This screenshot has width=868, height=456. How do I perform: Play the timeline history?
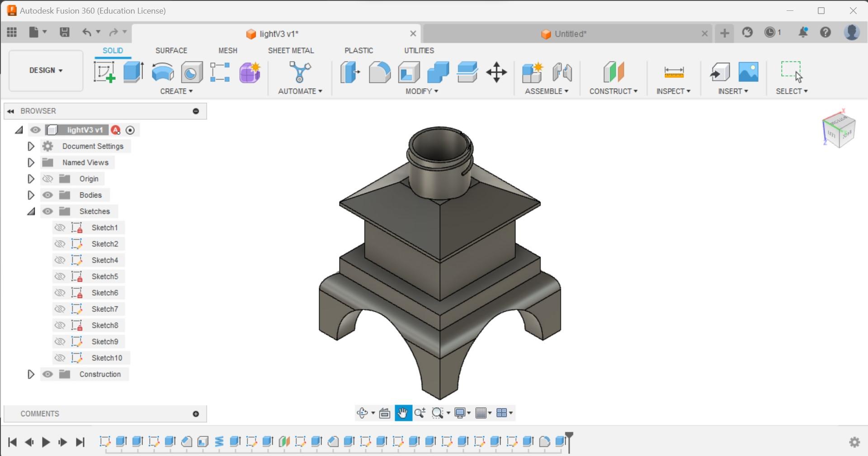(x=46, y=442)
